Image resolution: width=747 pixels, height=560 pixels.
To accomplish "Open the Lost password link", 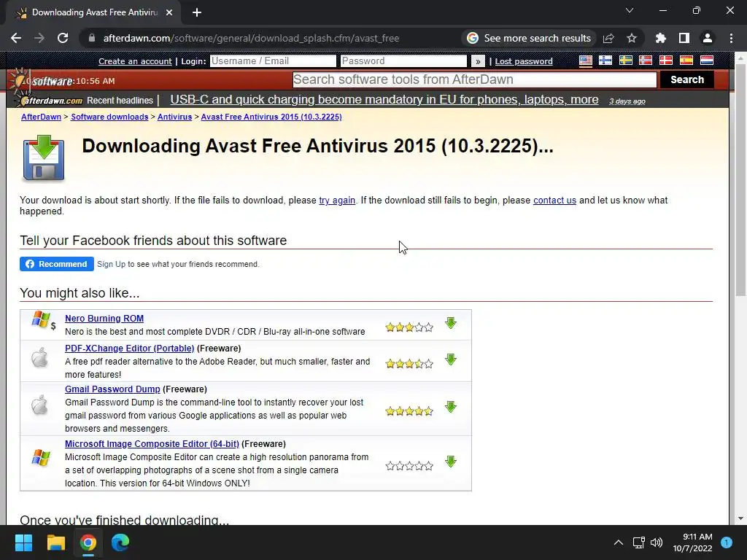I will click(524, 61).
